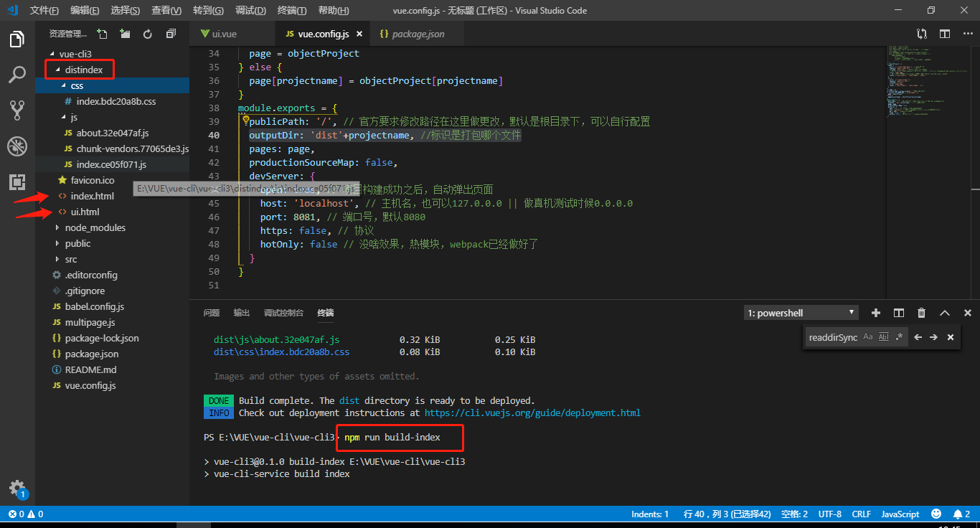Viewport: 980px width, 528px height.
Task: Click the New File icon in explorer
Action: 102,34
